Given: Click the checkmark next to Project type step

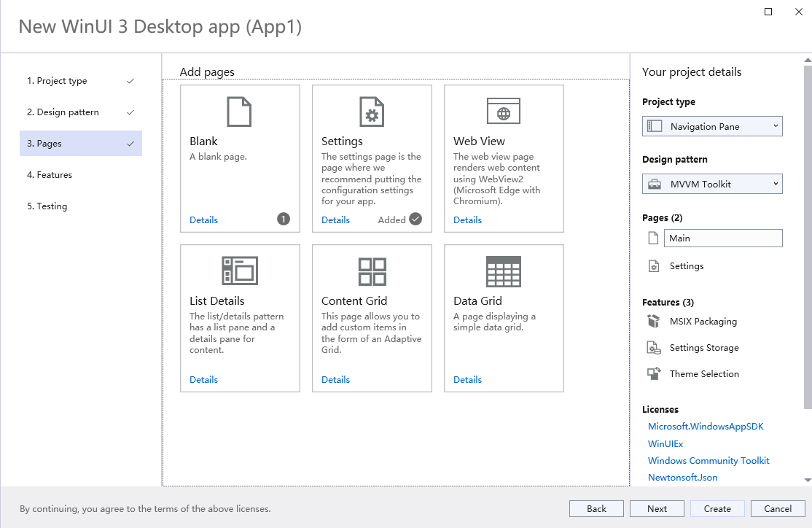Looking at the screenshot, I should click(x=130, y=81).
